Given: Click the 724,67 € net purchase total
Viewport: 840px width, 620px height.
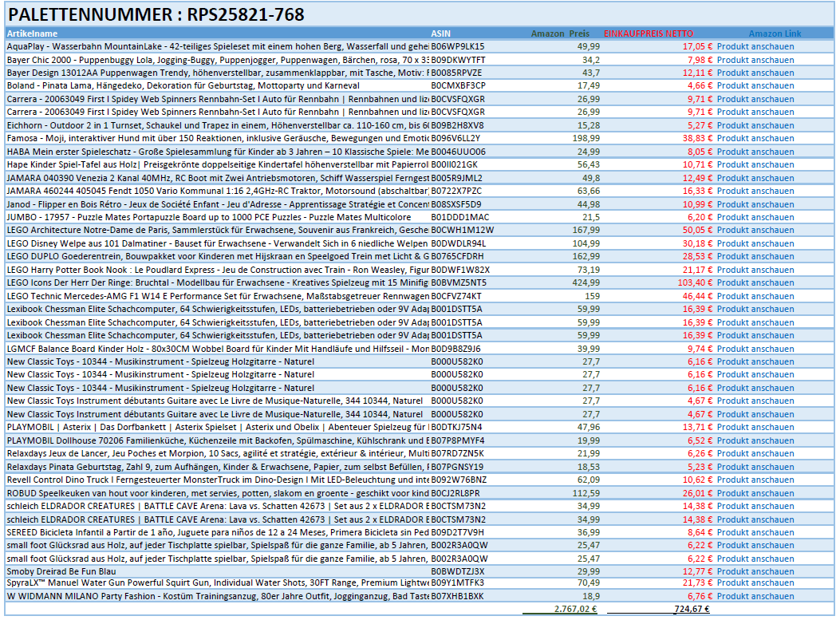Looking at the screenshot, I should [691, 609].
